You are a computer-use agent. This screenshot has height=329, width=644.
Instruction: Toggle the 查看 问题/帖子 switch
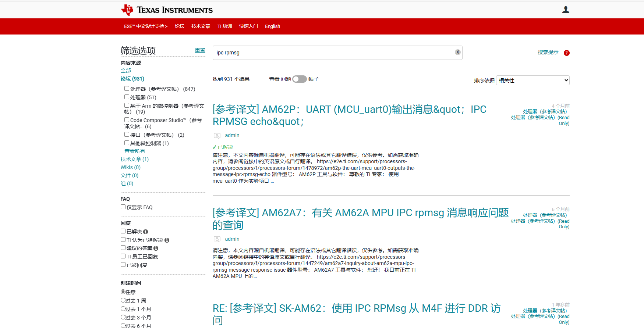tap(300, 79)
